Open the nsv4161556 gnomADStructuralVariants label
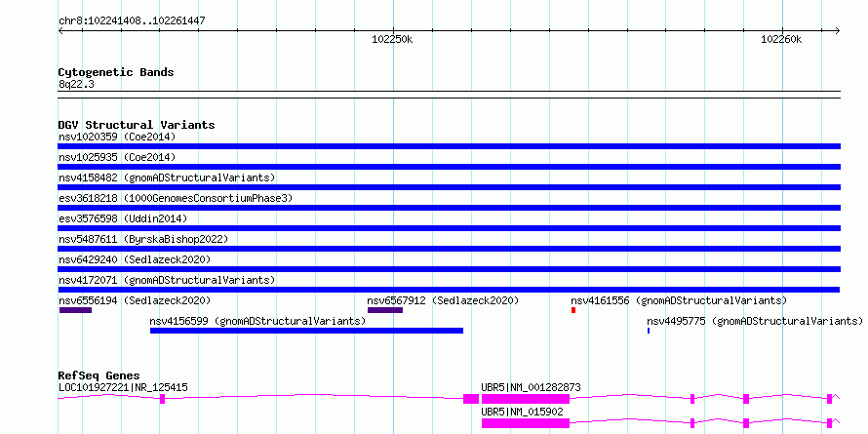The height and width of the screenshot is (434, 868). tap(679, 300)
